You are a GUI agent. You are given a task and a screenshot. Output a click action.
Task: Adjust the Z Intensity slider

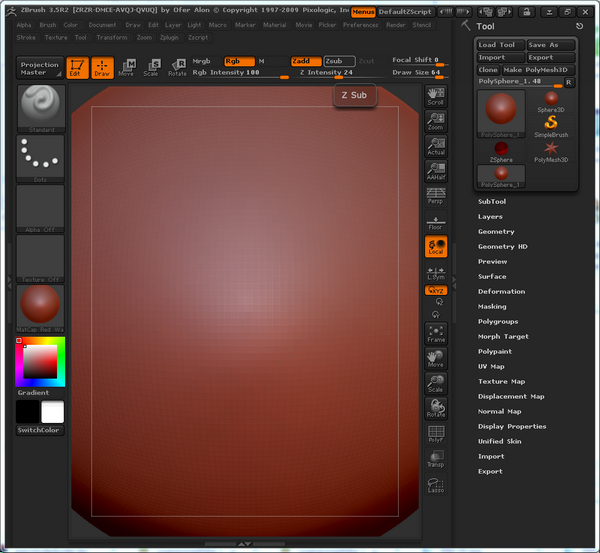click(337, 73)
